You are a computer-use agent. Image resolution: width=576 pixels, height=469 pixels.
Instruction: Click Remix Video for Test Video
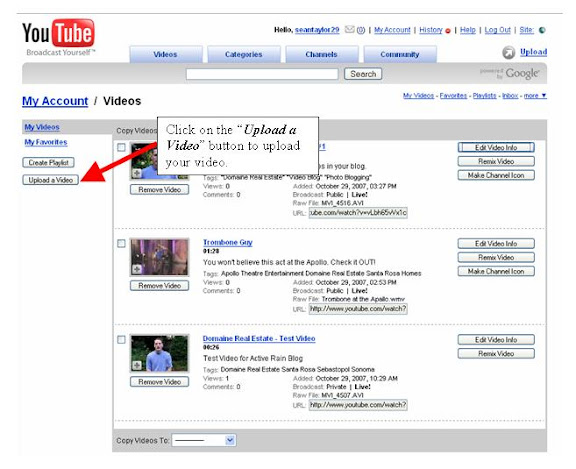point(496,354)
